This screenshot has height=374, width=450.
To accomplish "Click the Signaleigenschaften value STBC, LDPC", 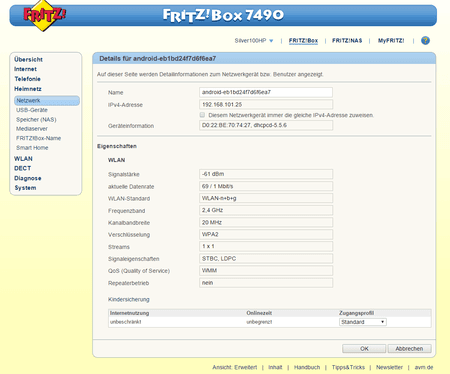I will (266, 259).
